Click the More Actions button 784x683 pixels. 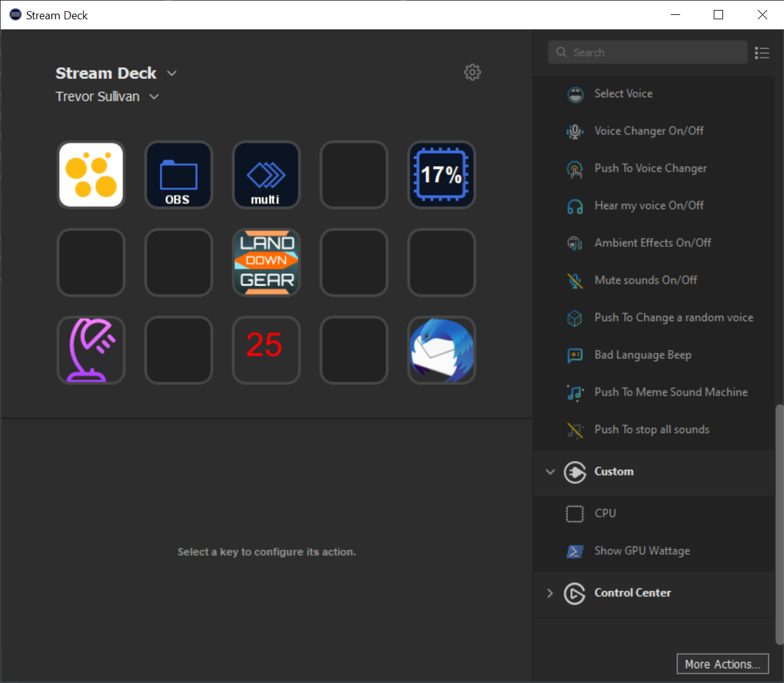[x=722, y=664]
